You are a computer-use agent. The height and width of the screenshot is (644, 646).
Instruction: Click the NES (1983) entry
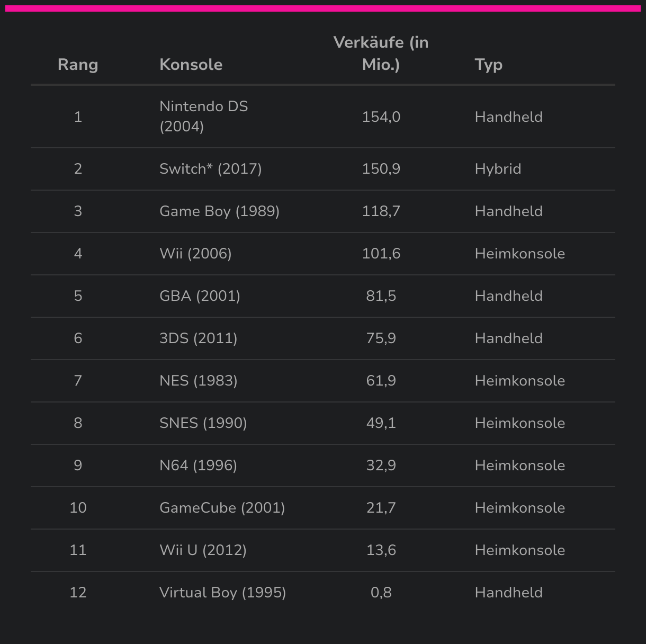(x=199, y=381)
